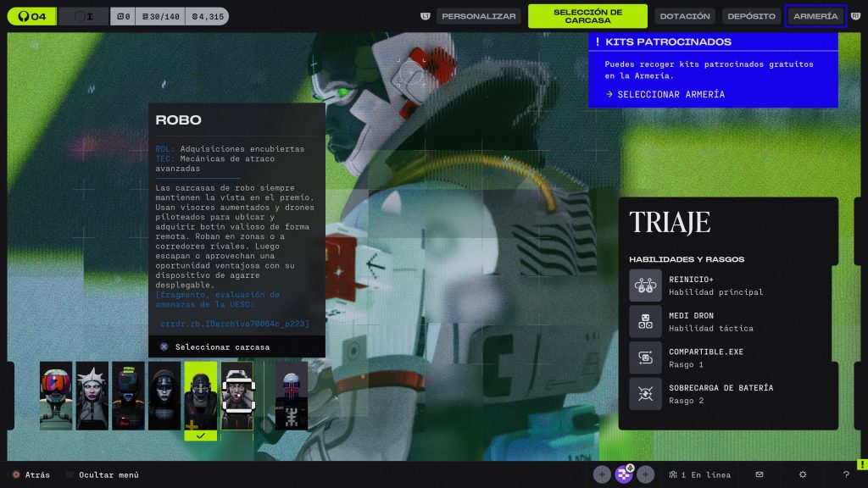The width and height of the screenshot is (868, 488).
Task: Go to the Dotación tab
Action: [685, 16]
